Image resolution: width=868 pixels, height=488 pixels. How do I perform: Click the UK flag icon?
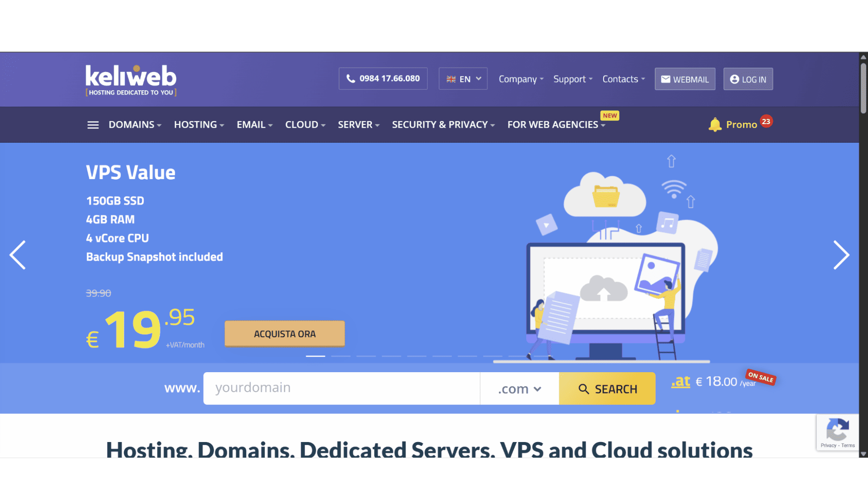(x=451, y=79)
